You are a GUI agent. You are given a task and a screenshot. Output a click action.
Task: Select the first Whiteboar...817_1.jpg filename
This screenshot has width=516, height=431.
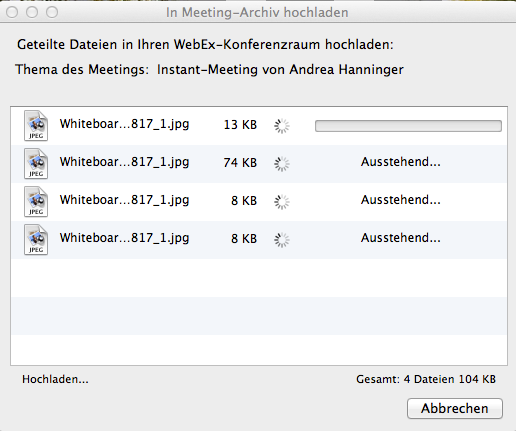click(124, 124)
